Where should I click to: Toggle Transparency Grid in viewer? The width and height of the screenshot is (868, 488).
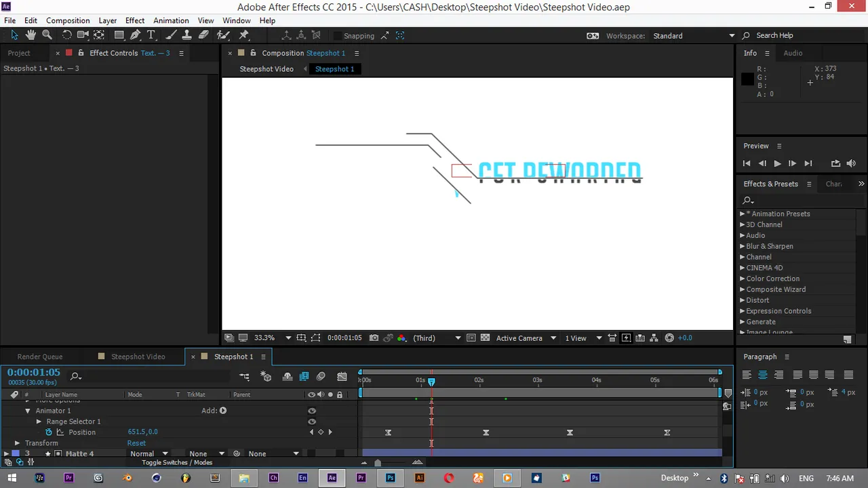pyautogui.click(x=485, y=338)
